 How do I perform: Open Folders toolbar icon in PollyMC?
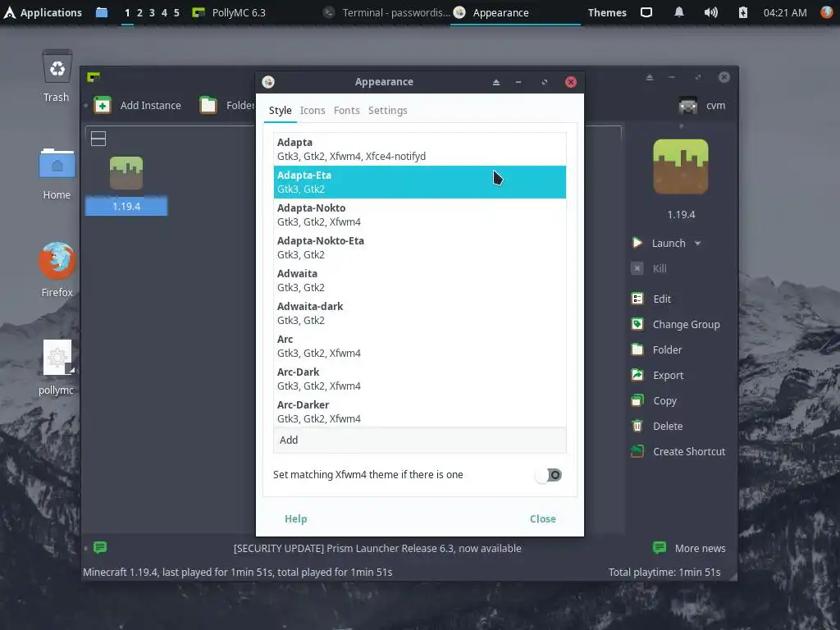208,105
